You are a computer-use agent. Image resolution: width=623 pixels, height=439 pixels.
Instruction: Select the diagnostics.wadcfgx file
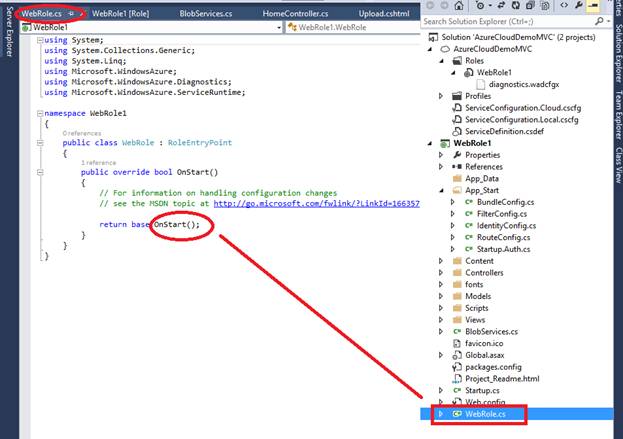click(524, 85)
